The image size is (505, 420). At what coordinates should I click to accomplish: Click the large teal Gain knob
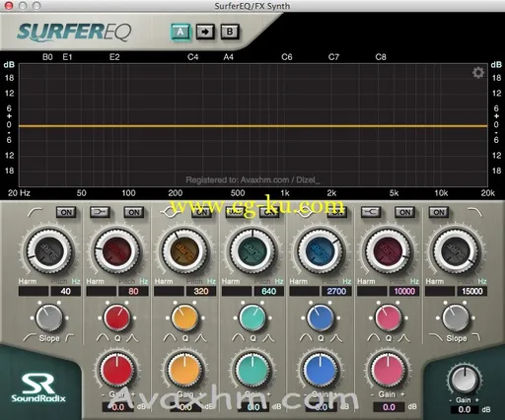[252, 371]
